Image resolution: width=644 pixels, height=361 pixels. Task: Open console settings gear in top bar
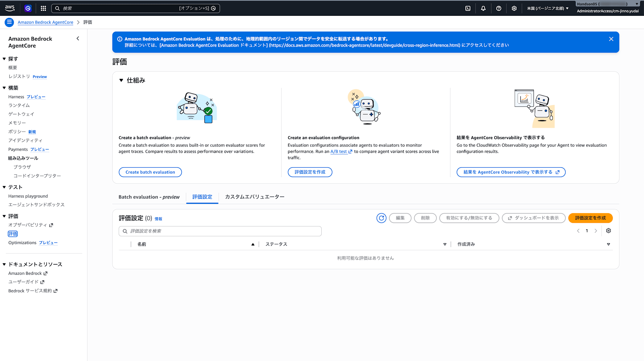(514, 8)
